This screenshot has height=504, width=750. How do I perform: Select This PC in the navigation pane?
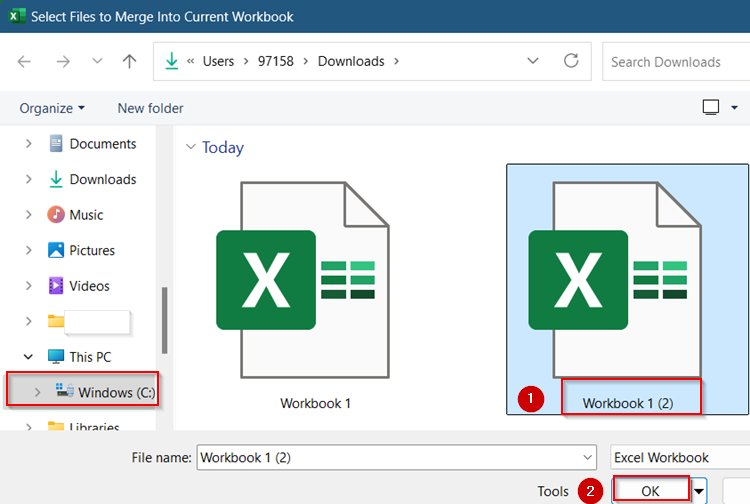click(x=90, y=357)
